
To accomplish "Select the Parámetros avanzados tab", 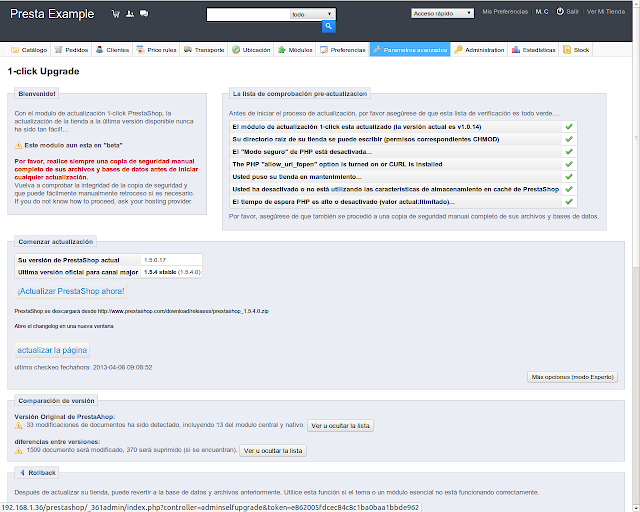I will pyautogui.click(x=410, y=50).
